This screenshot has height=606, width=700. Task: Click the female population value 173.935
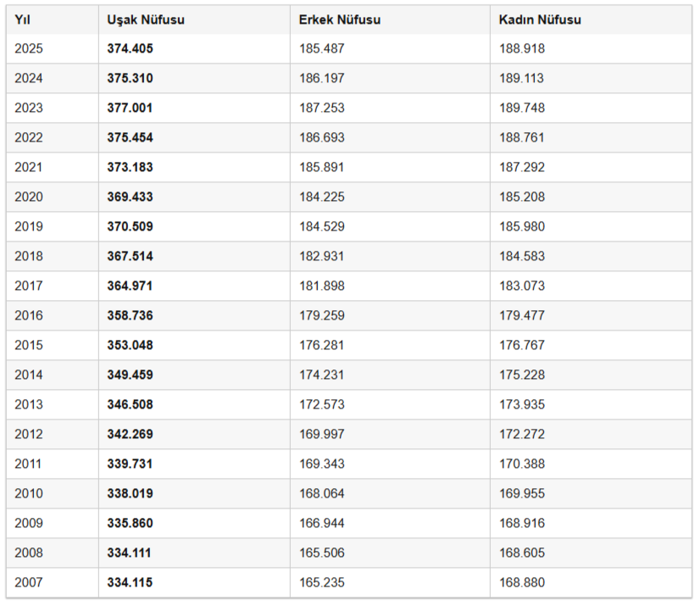coord(522,404)
